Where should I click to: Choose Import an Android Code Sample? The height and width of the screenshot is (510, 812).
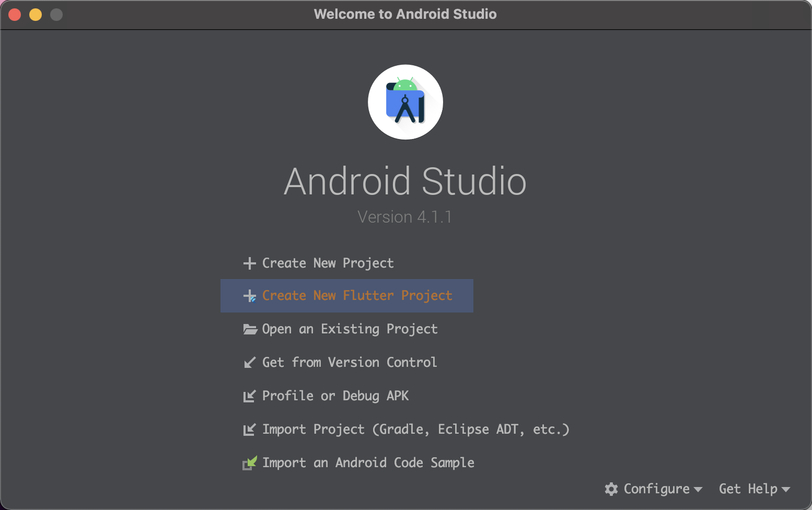(368, 463)
